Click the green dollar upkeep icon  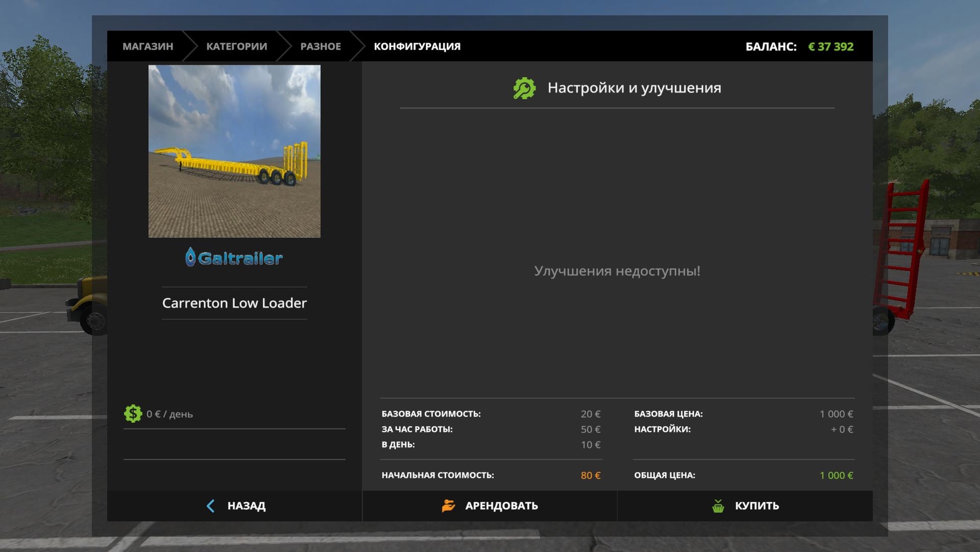pyautogui.click(x=132, y=414)
